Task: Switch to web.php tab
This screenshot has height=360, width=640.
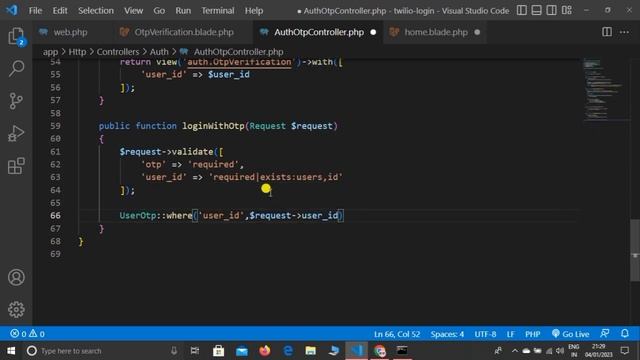Action: (70, 32)
